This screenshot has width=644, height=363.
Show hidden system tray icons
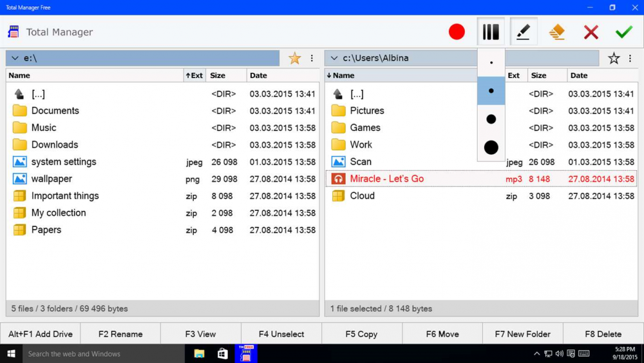click(537, 353)
